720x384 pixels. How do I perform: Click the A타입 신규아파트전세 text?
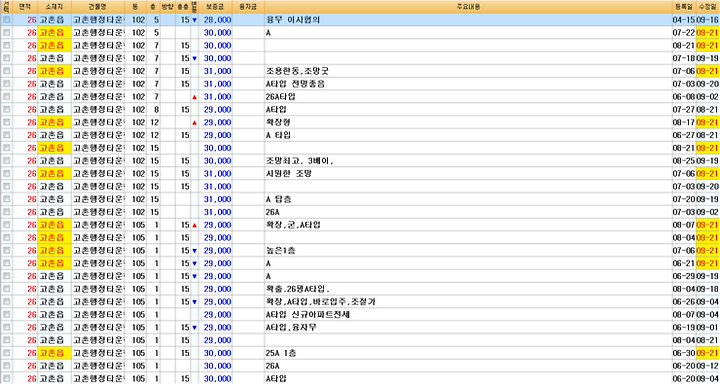308,315
